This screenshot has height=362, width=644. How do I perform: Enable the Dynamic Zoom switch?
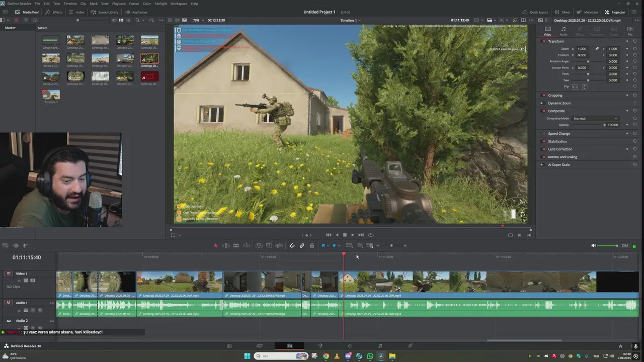coord(542,103)
